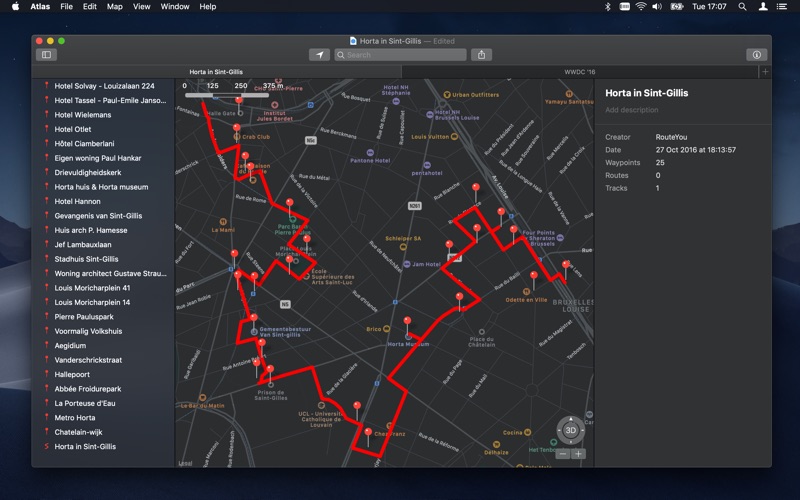Select waypoint Hotel Wielemans
Image resolution: width=800 pixels, height=500 pixels.
(103, 115)
